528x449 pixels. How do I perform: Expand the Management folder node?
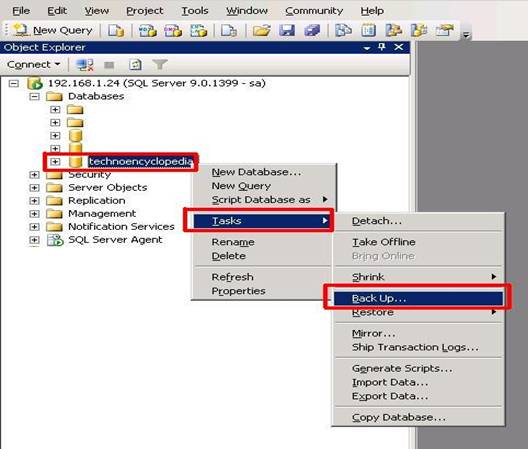34,214
